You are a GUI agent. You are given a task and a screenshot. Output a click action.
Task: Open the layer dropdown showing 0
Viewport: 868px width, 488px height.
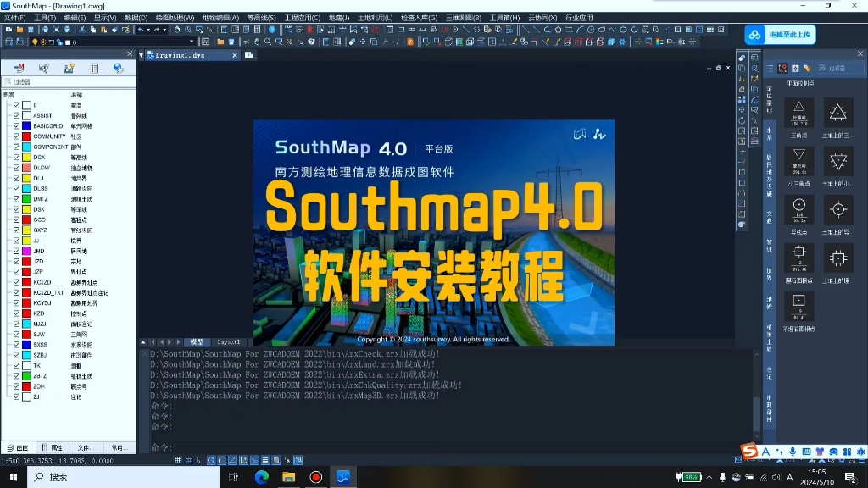coord(191,41)
